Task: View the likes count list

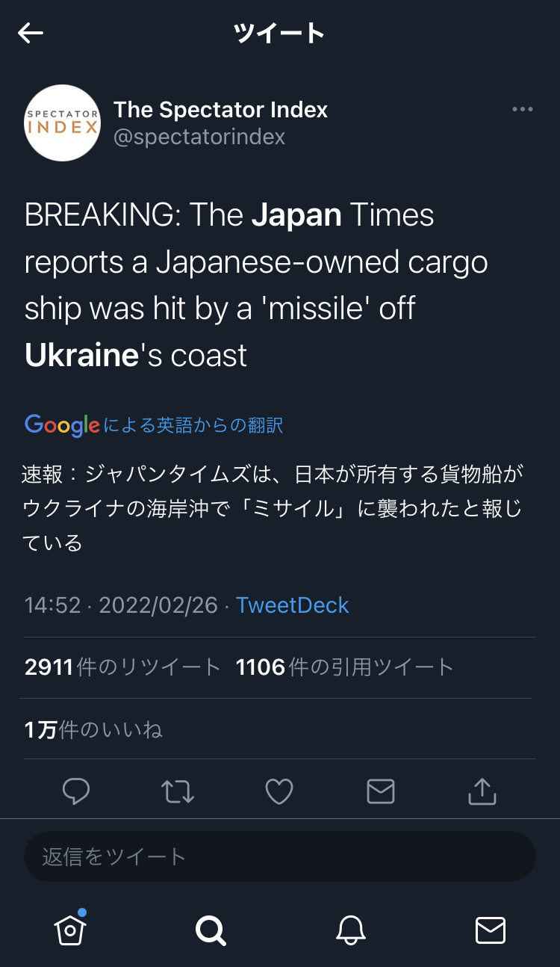Action: click(x=93, y=729)
